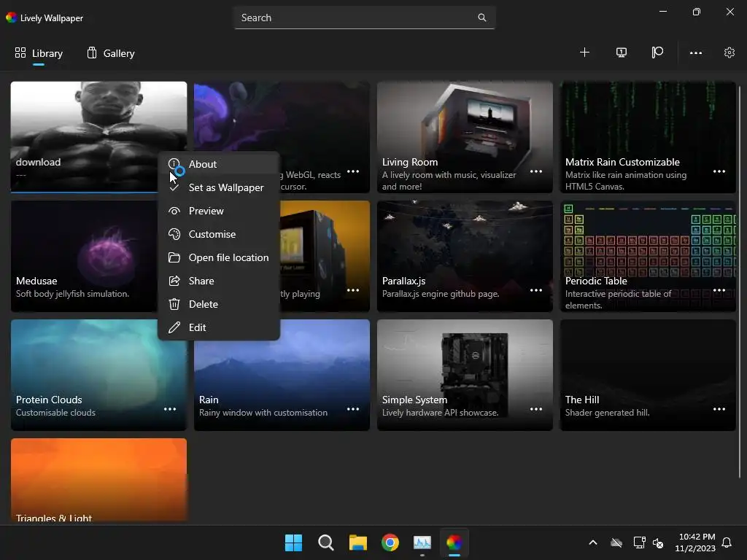Click the eye icon beside Preview
Viewport: 747px width, 560px height.
coord(174,211)
